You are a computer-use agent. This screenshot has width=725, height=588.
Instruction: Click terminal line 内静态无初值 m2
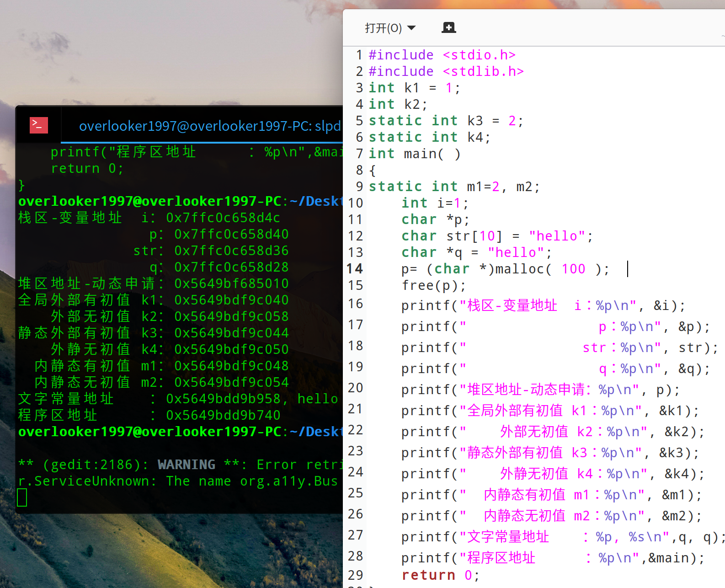tap(162, 382)
